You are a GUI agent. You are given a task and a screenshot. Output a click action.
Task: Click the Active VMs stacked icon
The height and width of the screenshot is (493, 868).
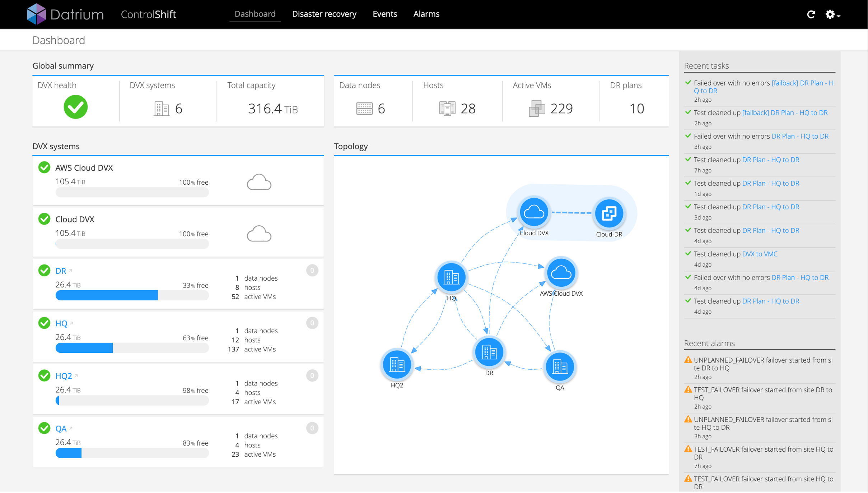[537, 109]
